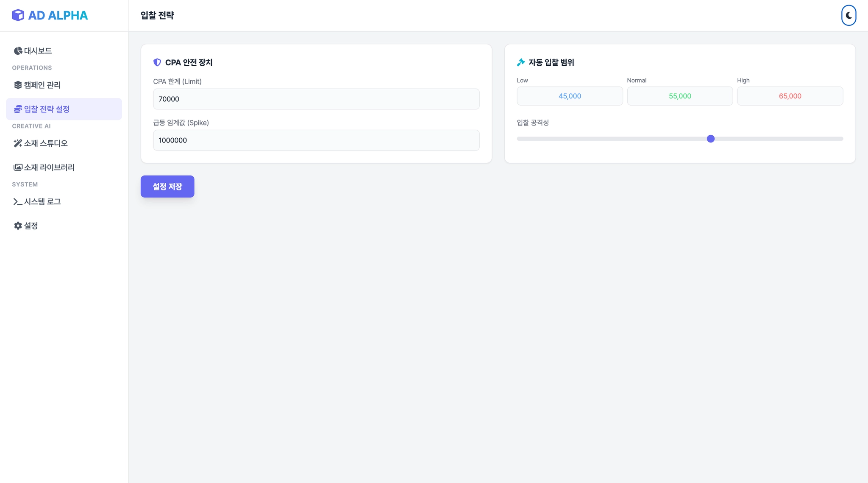Click the AD ALPHA brand text link
The width and height of the screenshot is (868, 483).
coord(58,16)
